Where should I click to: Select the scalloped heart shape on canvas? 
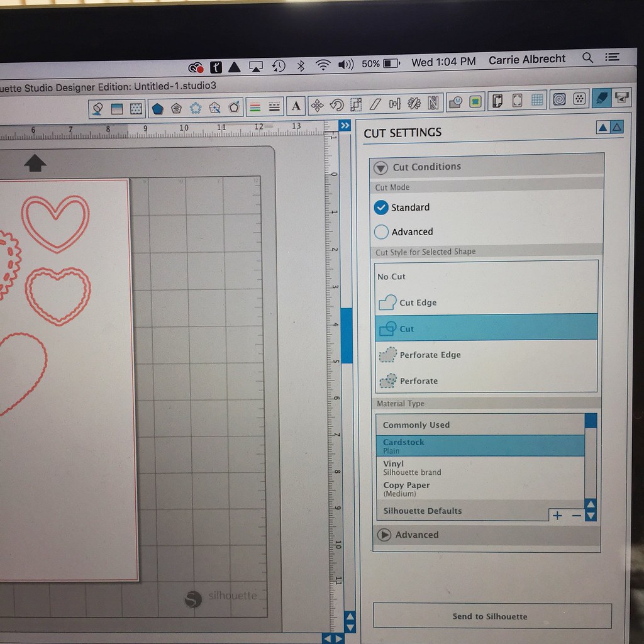point(58,296)
